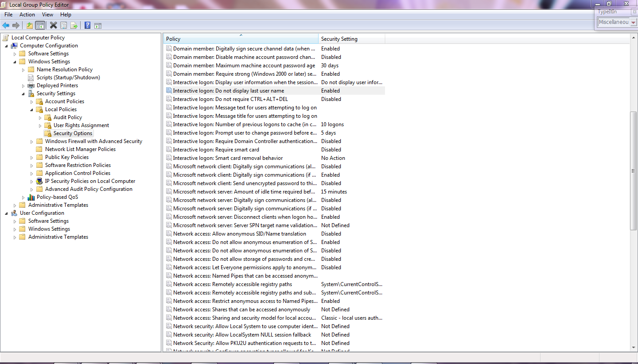Open Help using the question mark icon
The height and width of the screenshot is (364, 638).
click(87, 26)
